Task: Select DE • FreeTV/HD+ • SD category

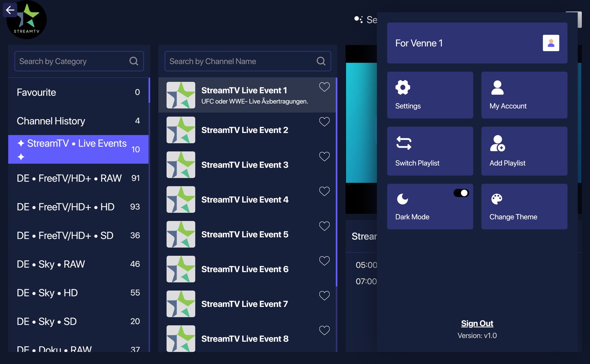Action: pyautogui.click(x=78, y=235)
